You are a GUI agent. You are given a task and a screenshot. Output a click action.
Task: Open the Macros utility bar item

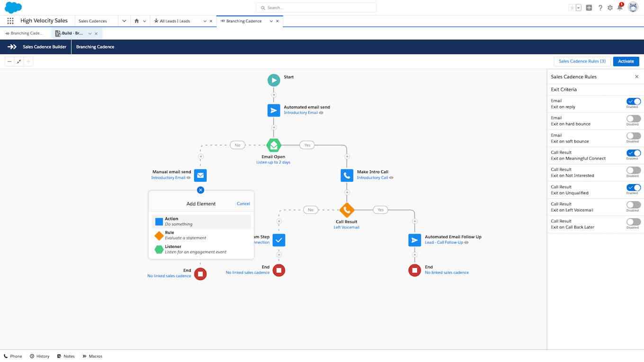(x=92, y=356)
